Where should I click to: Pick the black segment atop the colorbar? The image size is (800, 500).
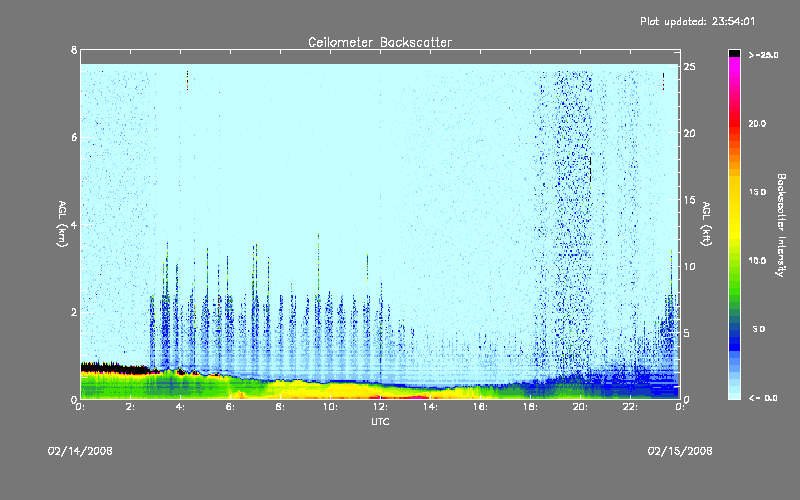point(734,53)
